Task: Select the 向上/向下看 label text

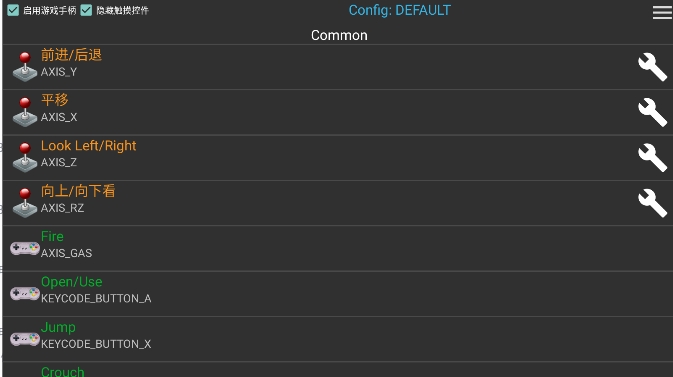Action: point(78,191)
